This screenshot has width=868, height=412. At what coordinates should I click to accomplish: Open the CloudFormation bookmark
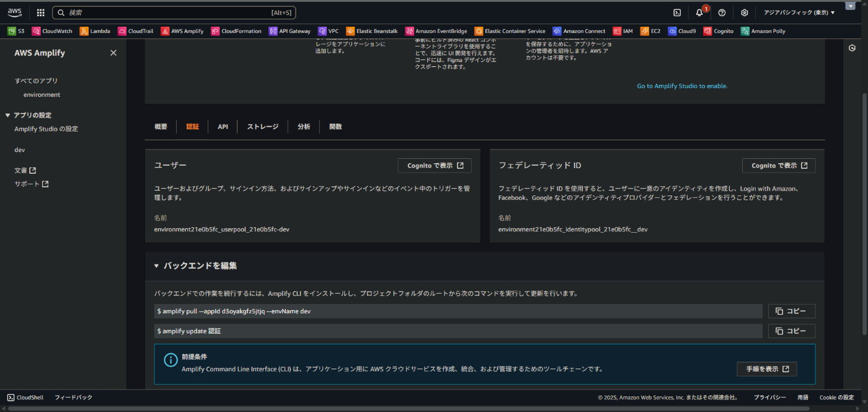(236, 31)
